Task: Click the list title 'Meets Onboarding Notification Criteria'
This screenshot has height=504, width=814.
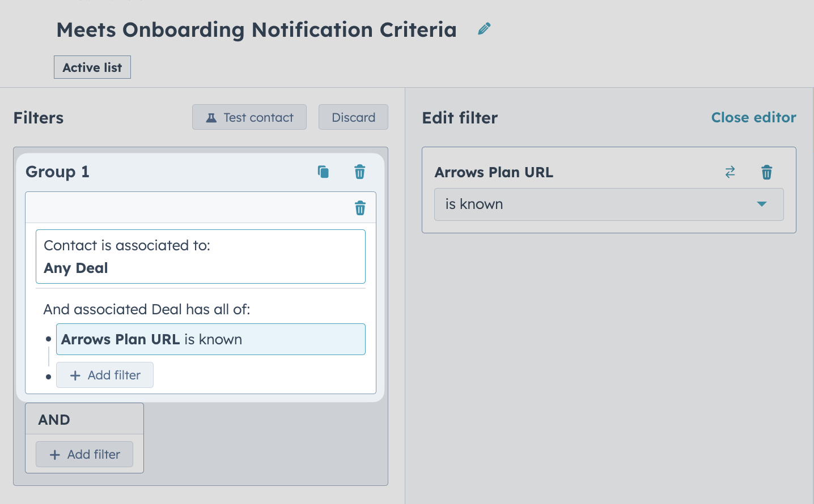Action: coord(256,29)
